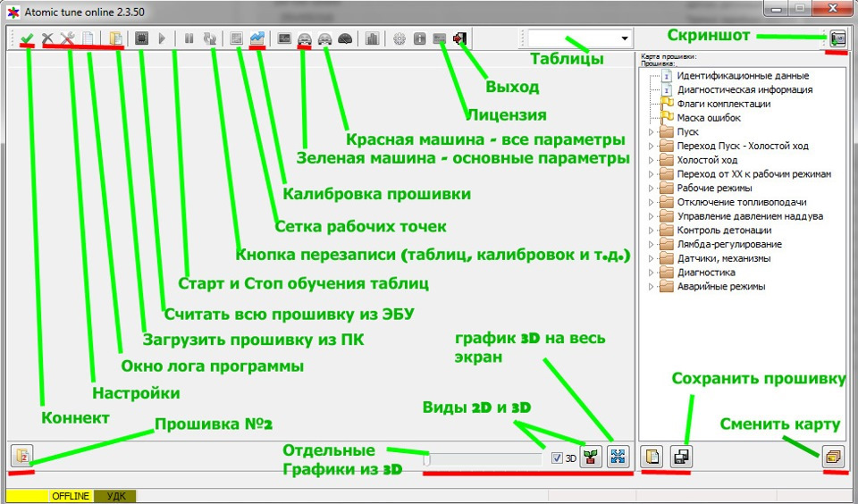
Task: Show main parameters with green car icon
Action: tap(305, 38)
